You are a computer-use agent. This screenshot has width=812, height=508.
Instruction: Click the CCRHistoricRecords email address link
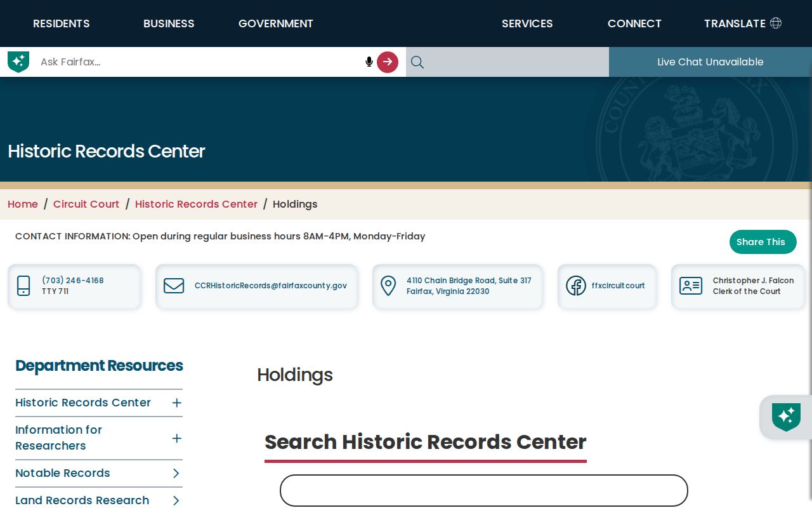tap(271, 286)
